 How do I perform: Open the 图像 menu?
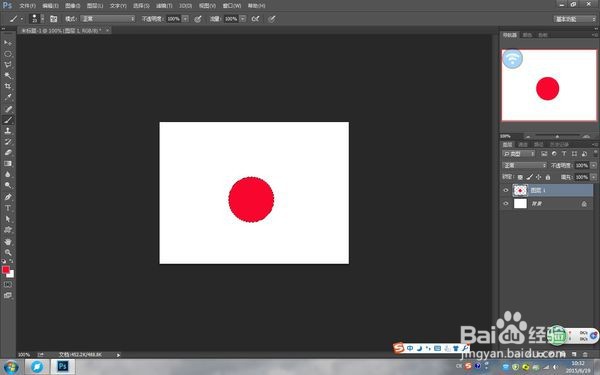pyautogui.click(x=73, y=6)
